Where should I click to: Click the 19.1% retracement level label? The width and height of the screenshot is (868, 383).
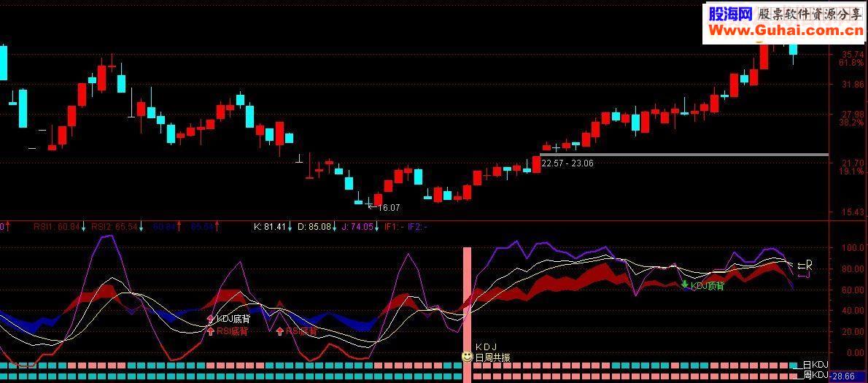[x=853, y=171]
